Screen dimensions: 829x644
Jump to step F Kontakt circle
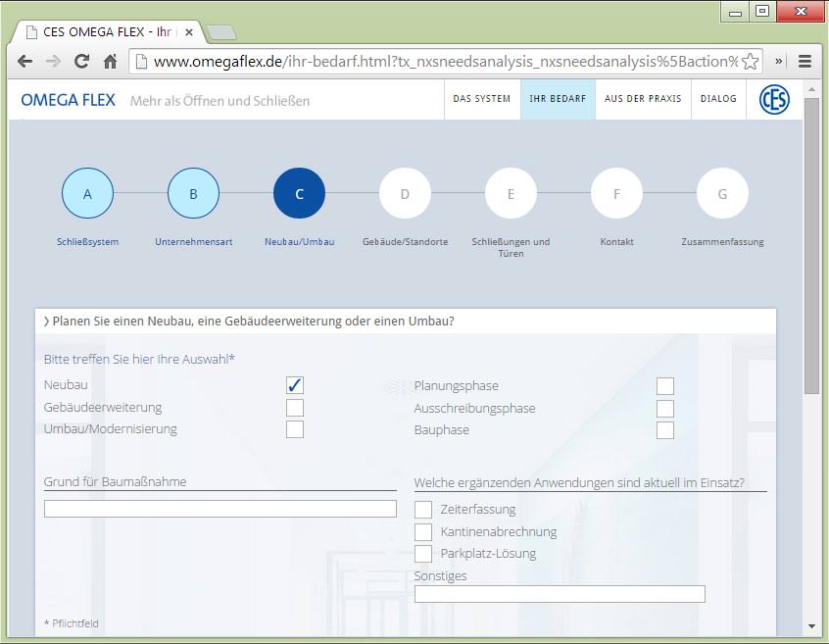point(616,193)
